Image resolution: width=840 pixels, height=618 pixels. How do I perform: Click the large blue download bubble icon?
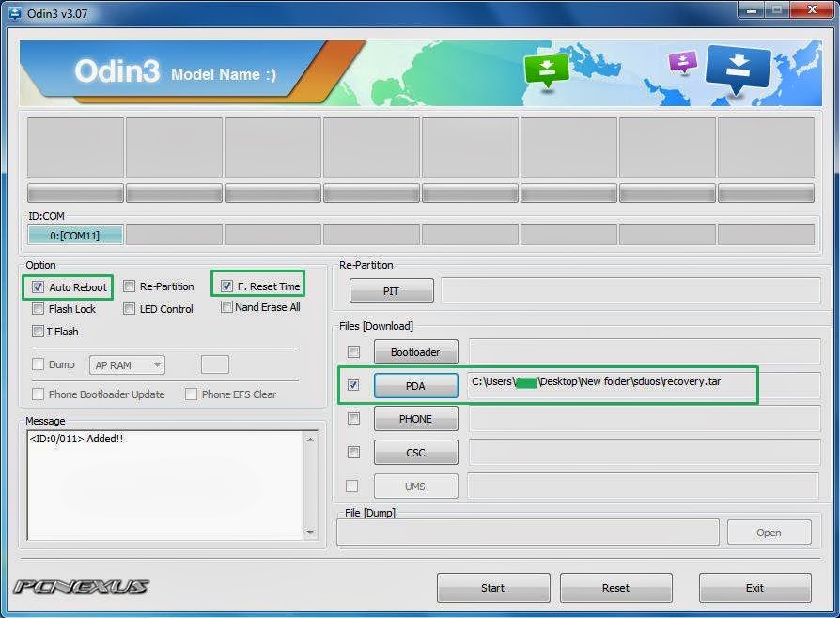(739, 69)
